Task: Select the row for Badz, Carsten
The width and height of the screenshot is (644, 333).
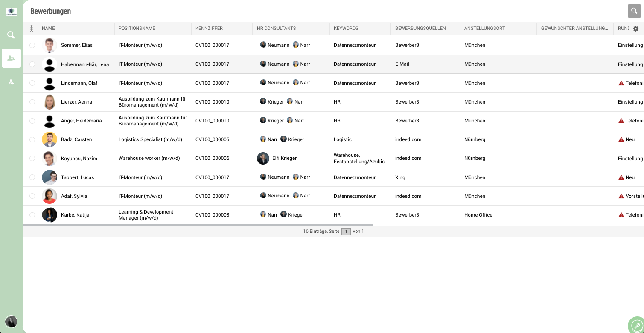Action: click(32, 139)
